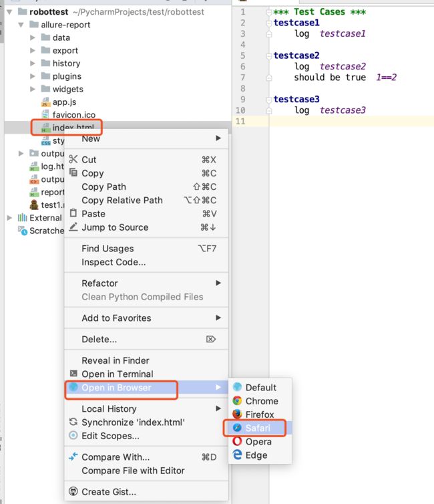434x504 pixels.
Task: Click the Firefox browser icon
Action: click(237, 414)
